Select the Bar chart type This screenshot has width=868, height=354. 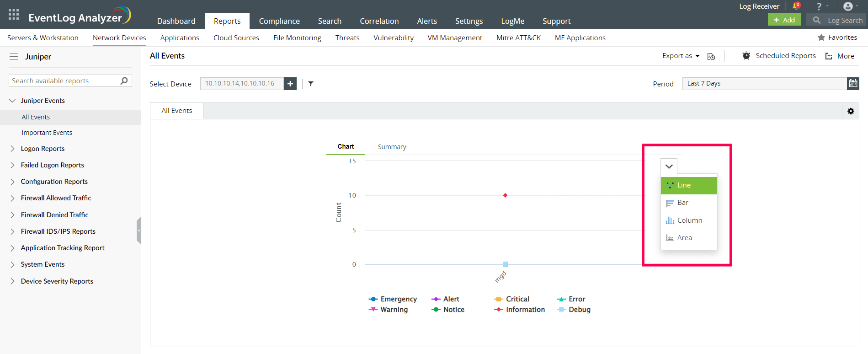(689, 203)
